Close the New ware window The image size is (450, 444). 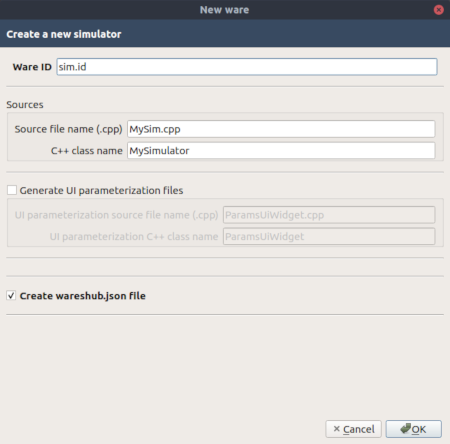pos(438,10)
